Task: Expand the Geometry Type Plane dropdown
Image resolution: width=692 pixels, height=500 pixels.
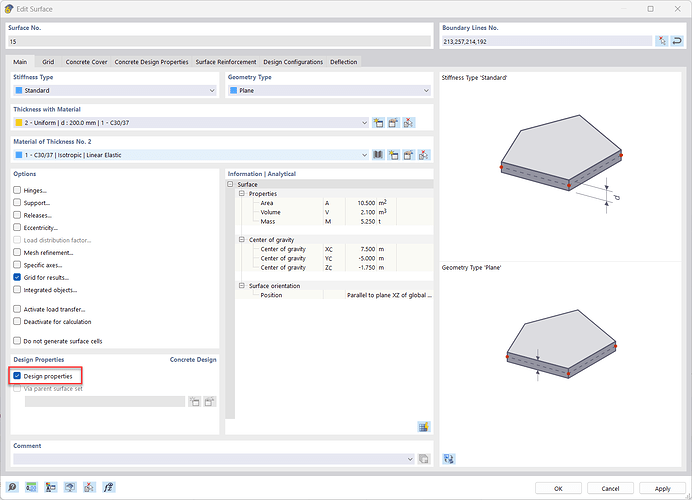Action: 425,91
